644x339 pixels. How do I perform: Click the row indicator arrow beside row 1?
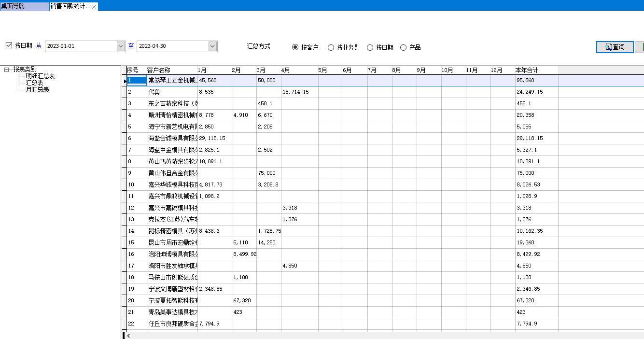point(126,80)
